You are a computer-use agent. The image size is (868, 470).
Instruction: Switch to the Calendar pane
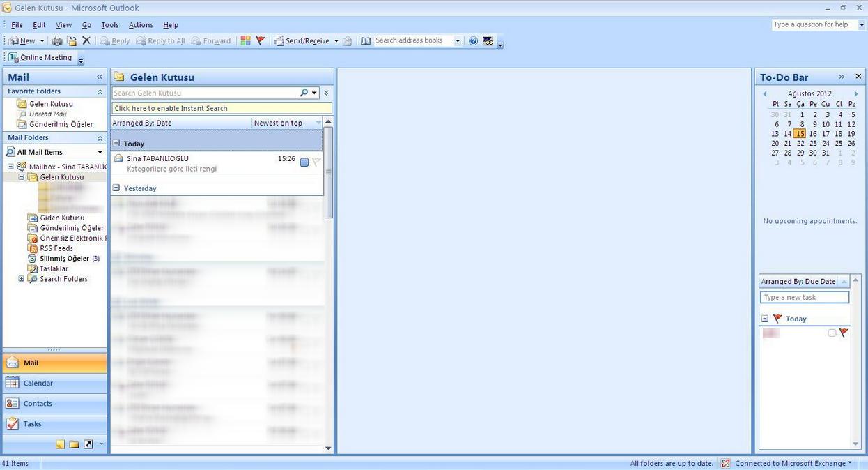[x=38, y=383]
